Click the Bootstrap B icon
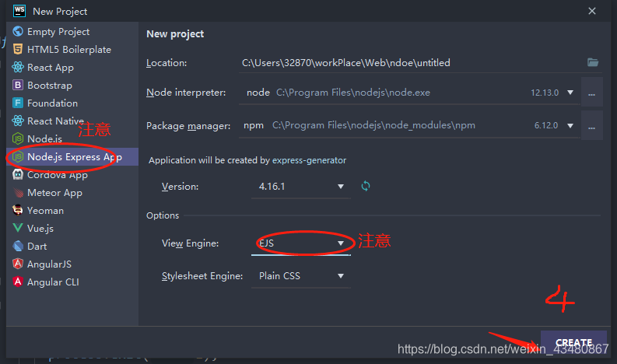 point(18,85)
